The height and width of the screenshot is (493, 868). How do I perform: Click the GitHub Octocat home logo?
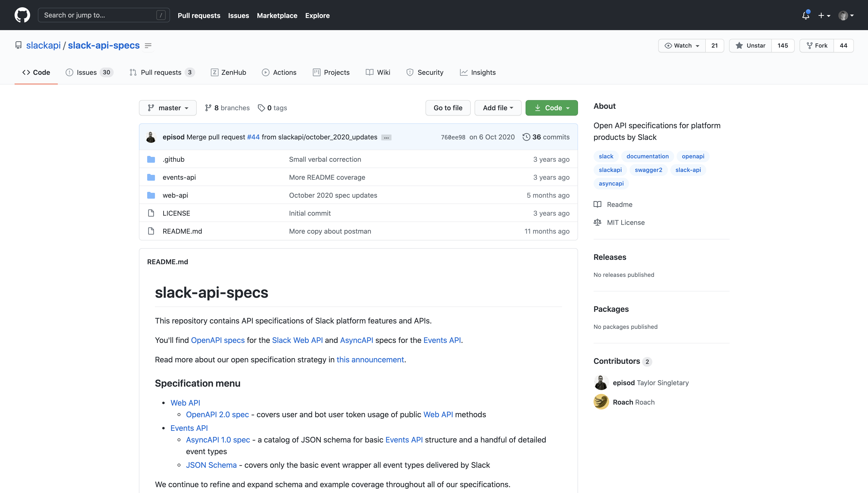point(22,15)
